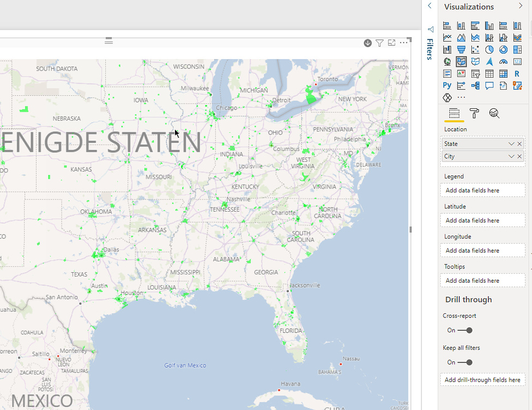Expand the Filters pane tab
The height and width of the screenshot is (410, 532).
[430, 48]
